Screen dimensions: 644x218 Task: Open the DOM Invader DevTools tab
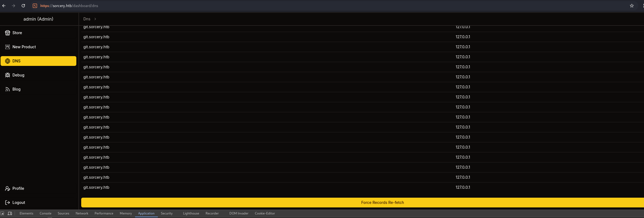tap(239, 213)
